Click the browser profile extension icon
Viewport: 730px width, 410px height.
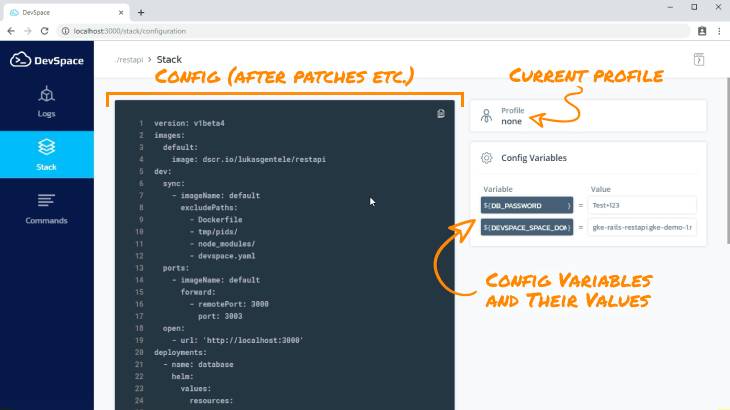click(x=702, y=31)
